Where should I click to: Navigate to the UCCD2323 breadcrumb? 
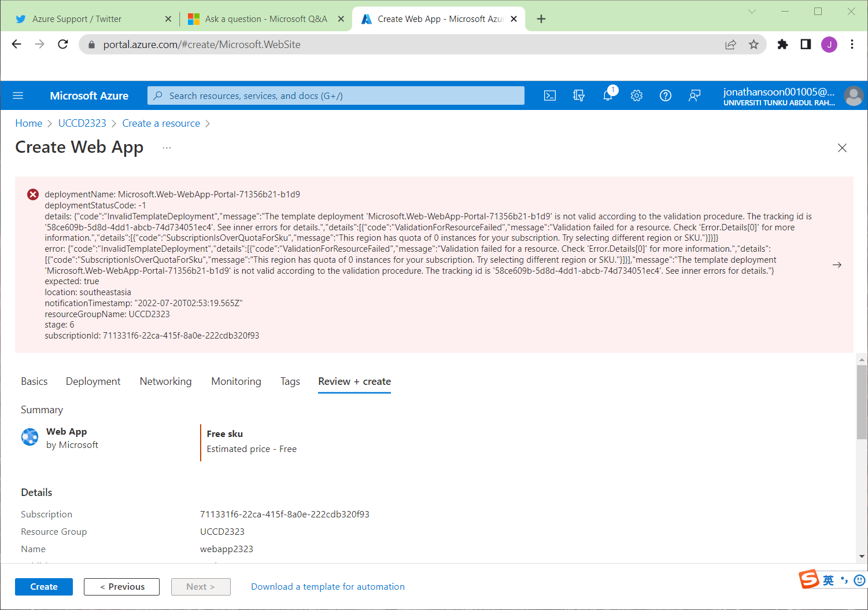tap(82, 123)
